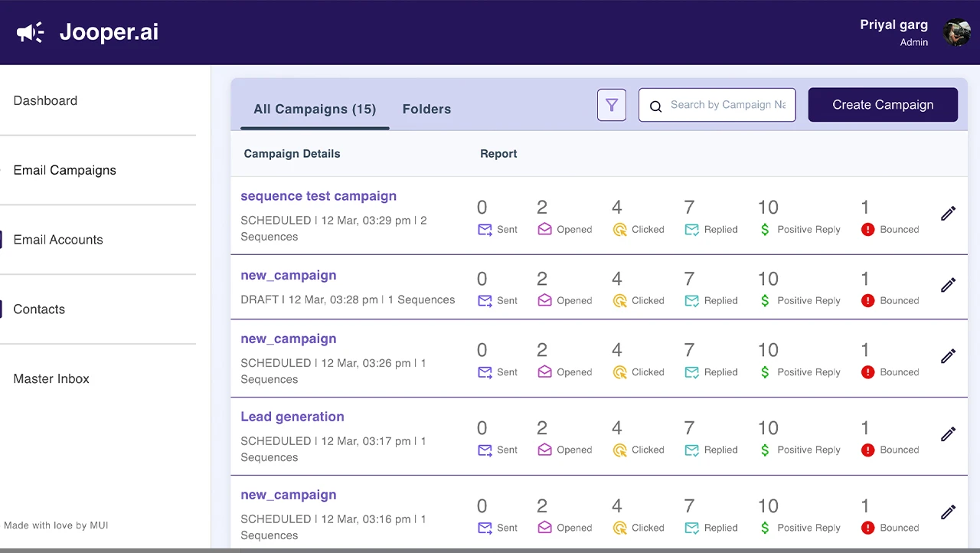
Task: Click the Positive Reply dollar icon for Lead generation
Action: 765,450
